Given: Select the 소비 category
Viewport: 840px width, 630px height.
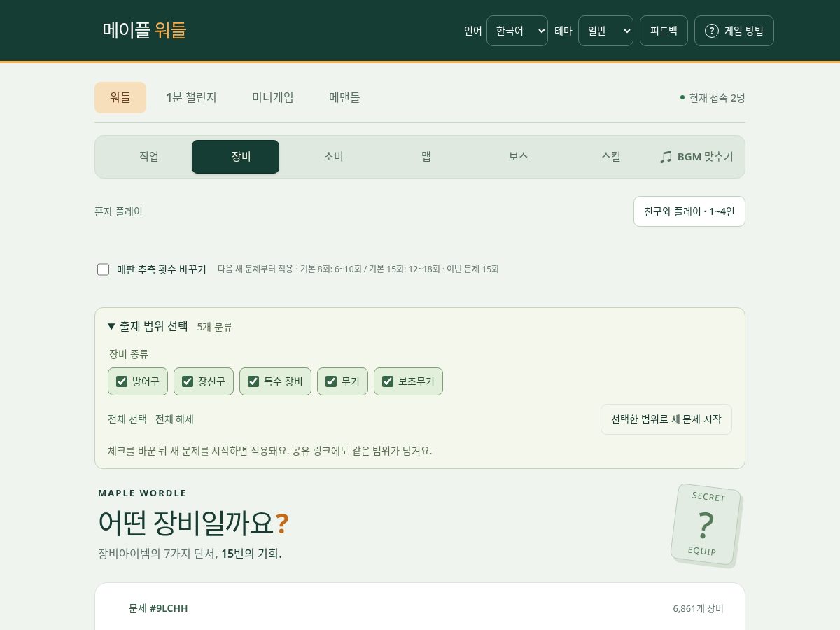Looking at the screenshot, I should pos(334,157).
